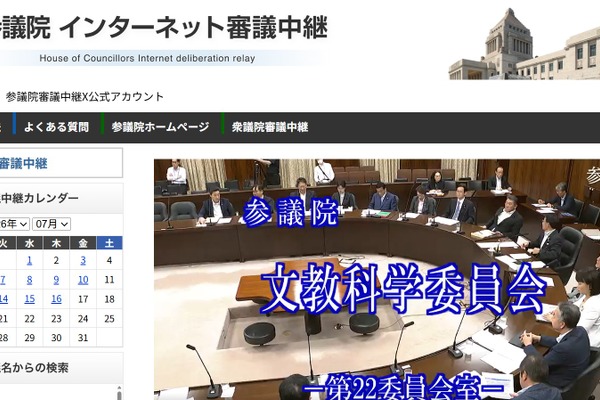The width and height of the screenshot is (600, 400).
Task: Click calendar date 2
Action: (x=56, y=261)
